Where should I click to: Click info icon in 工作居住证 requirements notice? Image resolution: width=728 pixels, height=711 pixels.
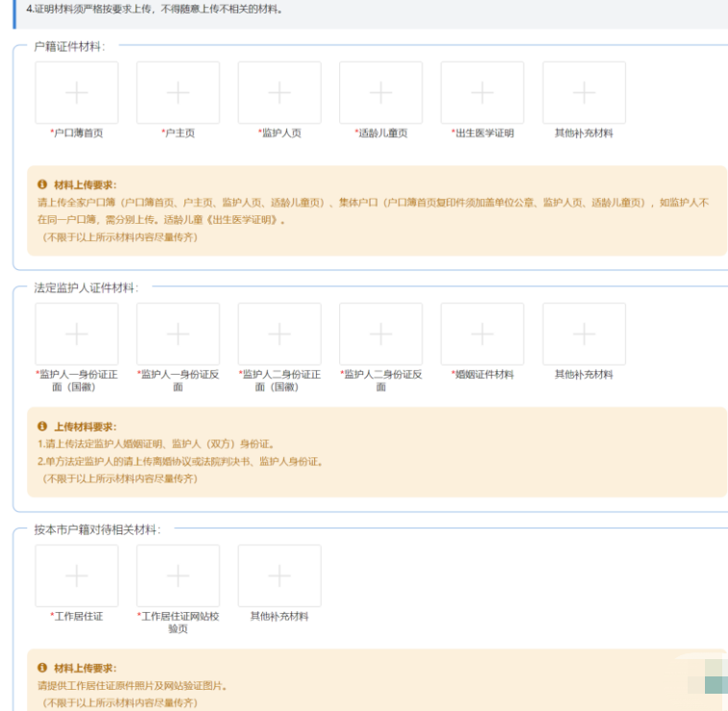coord(42,668)
